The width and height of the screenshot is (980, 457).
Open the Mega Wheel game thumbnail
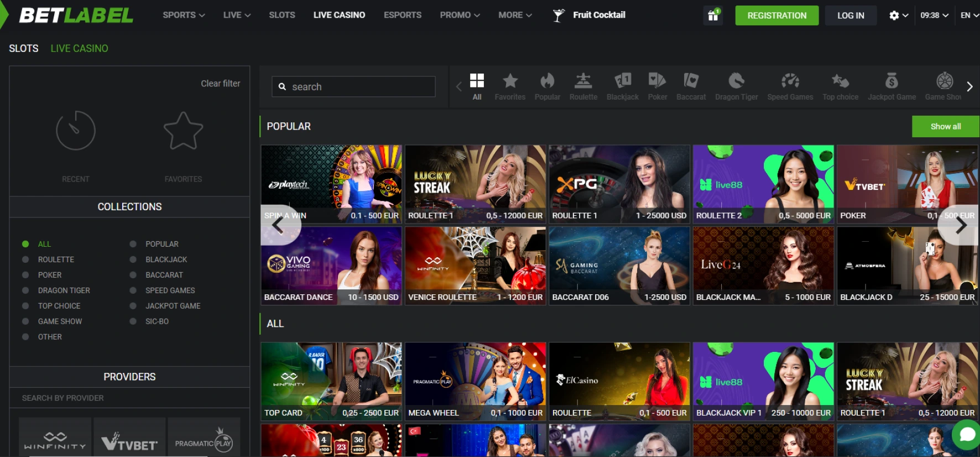coord(476,382)
